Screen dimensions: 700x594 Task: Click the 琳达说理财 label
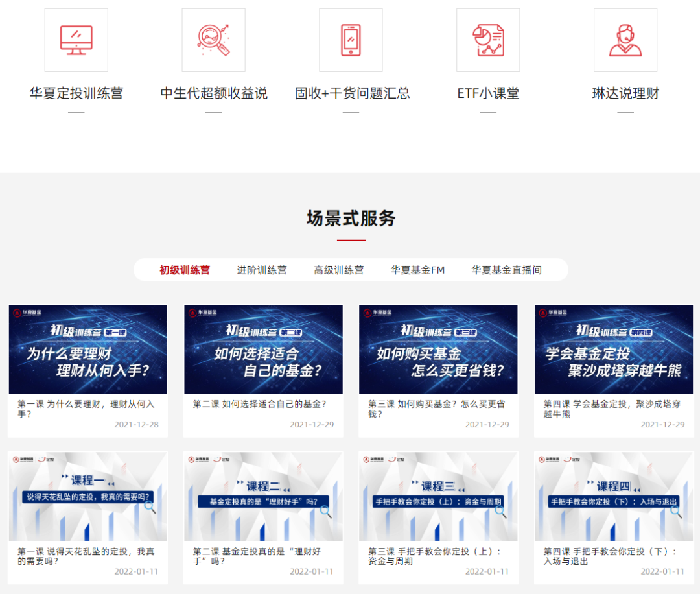click(625, 93)
